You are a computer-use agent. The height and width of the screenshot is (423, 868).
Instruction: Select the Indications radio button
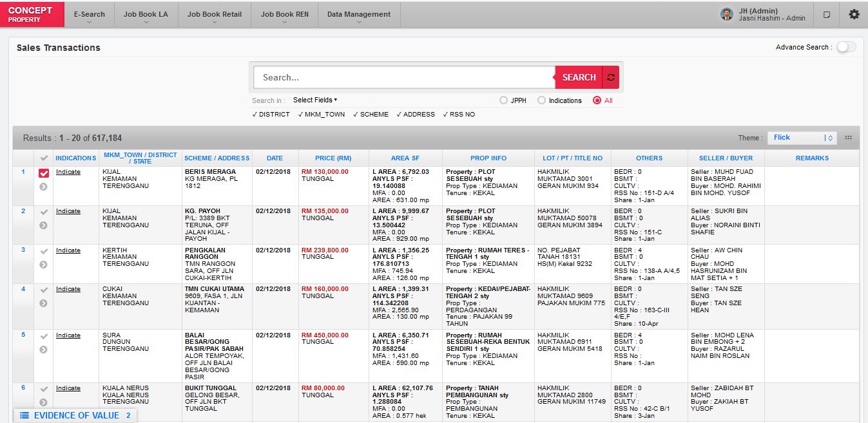tap(541, 100)
